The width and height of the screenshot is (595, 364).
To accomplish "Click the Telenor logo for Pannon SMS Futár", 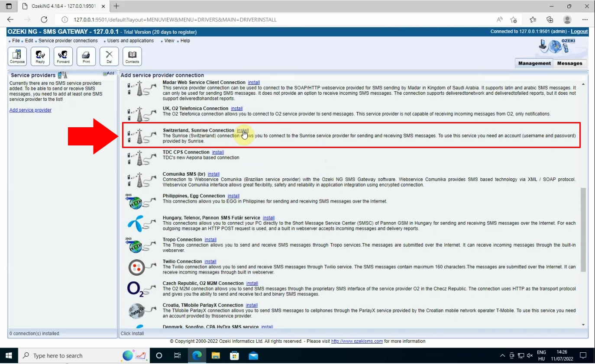I will tap(142, 223).
